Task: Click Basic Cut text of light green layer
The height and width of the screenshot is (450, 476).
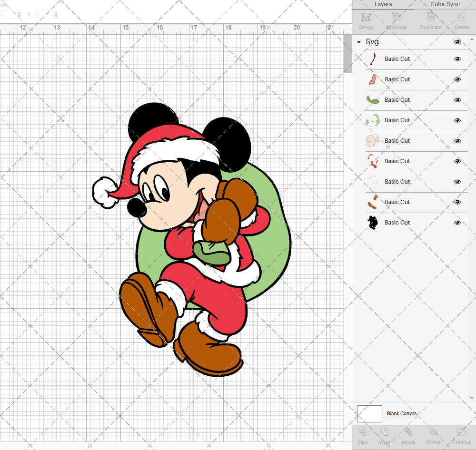Action: 397,120
